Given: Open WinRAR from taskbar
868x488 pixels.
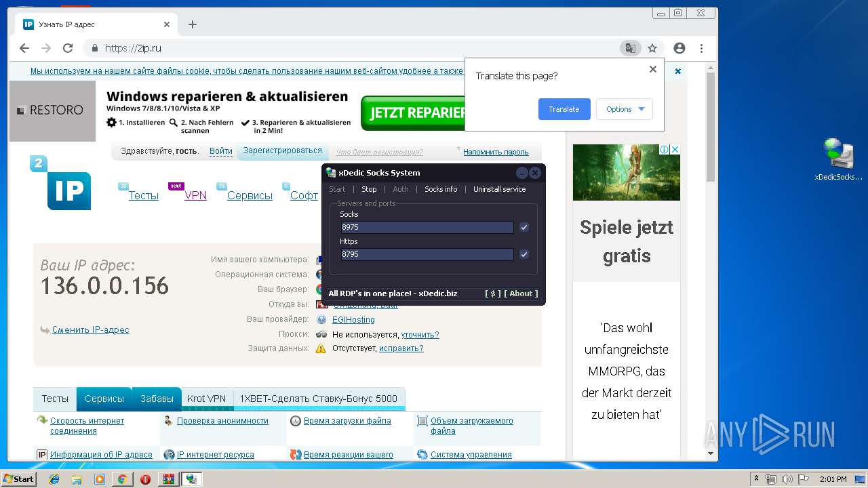Looking at the screenshot, I should (168, 479).
